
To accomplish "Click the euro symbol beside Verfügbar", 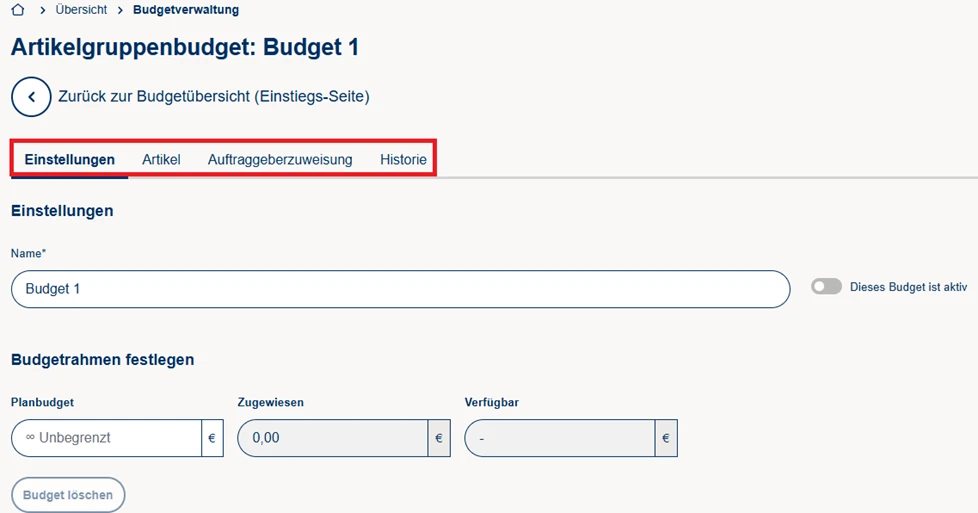I will pos(666,438).
